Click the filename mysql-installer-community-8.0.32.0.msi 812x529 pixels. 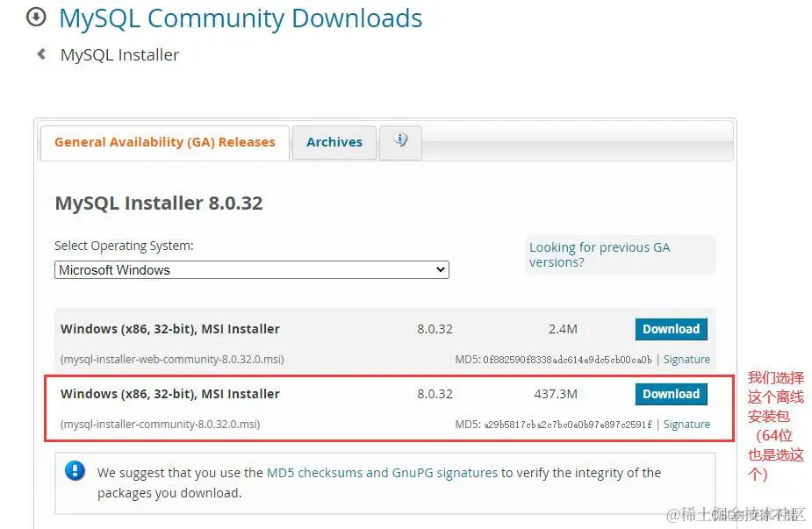pos(160,425)
